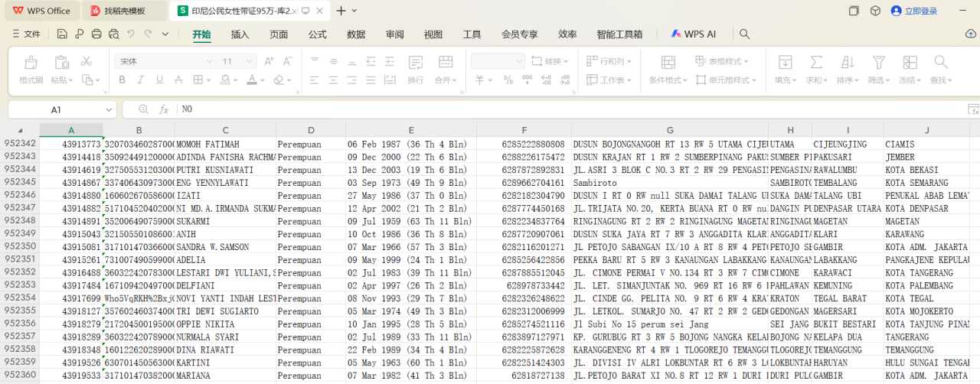This screenshot has height=384, width=980.
Task: Open the Cell Style (单元格样式) dropdown
Action: tap(726, 80)
